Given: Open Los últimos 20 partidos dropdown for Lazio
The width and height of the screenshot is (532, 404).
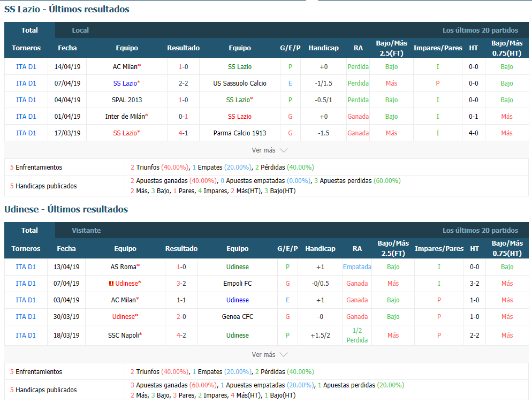Looking at the screenshot, I should point(480,30).
